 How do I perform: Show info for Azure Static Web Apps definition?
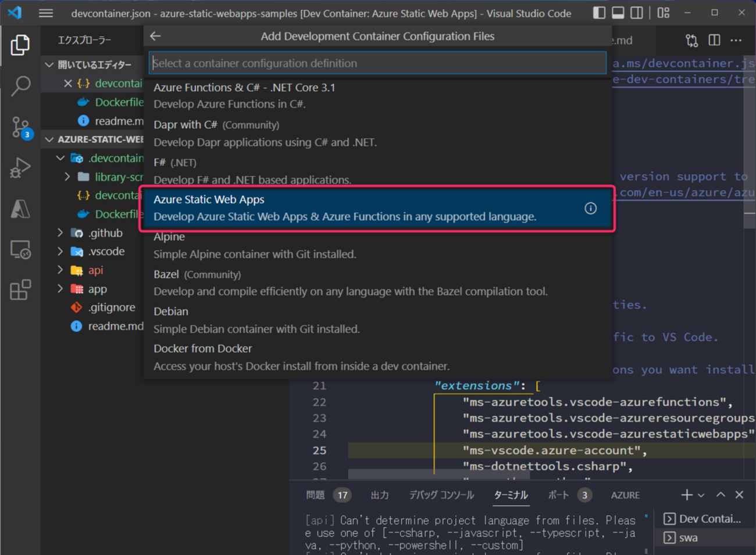point(590,208)
